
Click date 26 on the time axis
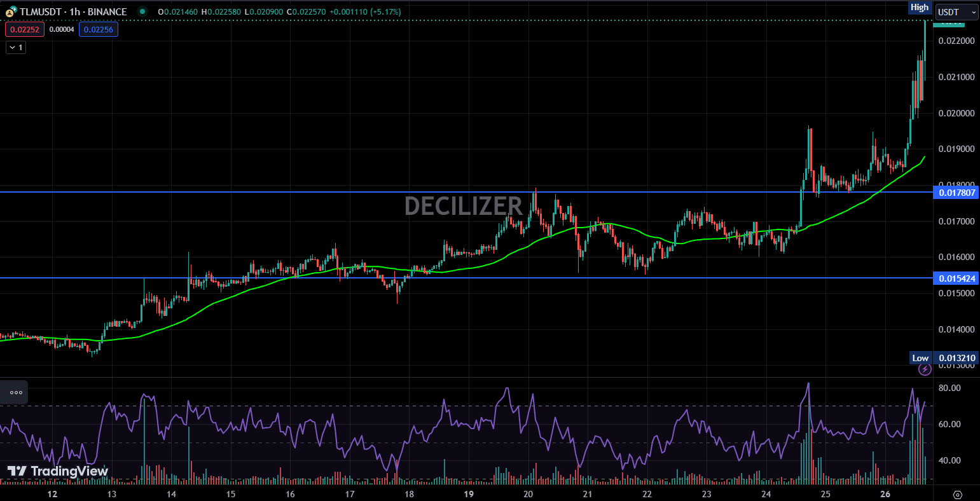(885, 494)
